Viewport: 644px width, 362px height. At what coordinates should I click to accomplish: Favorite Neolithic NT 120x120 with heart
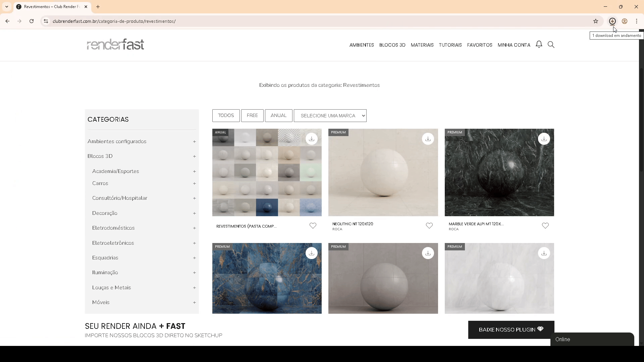(429, 226)
